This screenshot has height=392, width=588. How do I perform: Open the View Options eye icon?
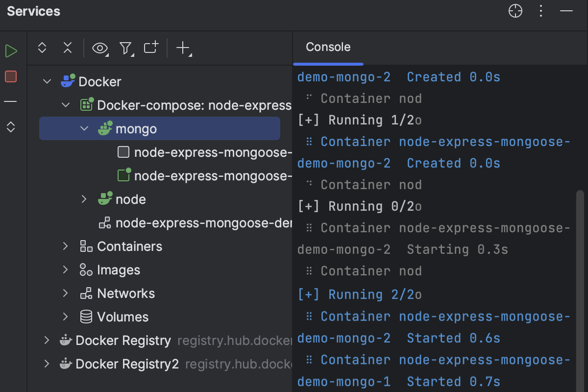tap(100, 48)
